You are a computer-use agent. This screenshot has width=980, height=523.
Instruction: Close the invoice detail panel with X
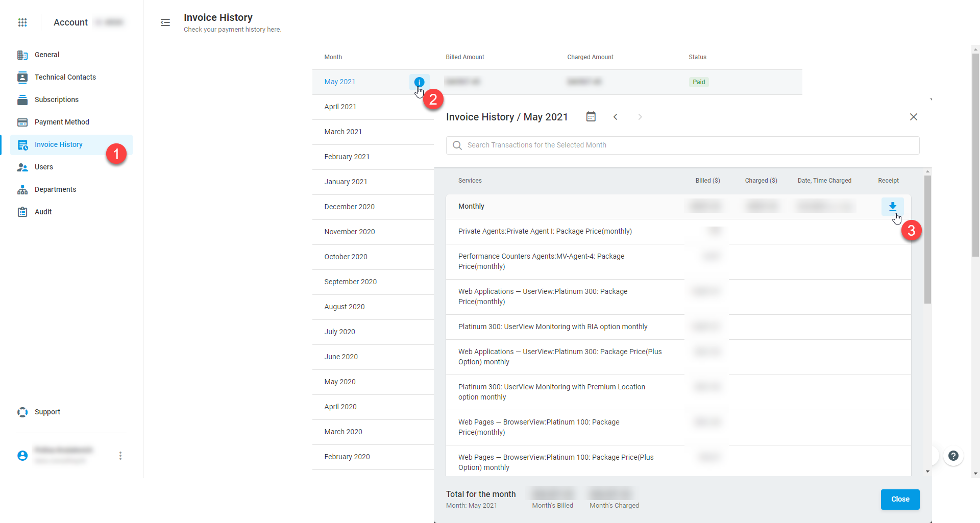click(913, 117)
